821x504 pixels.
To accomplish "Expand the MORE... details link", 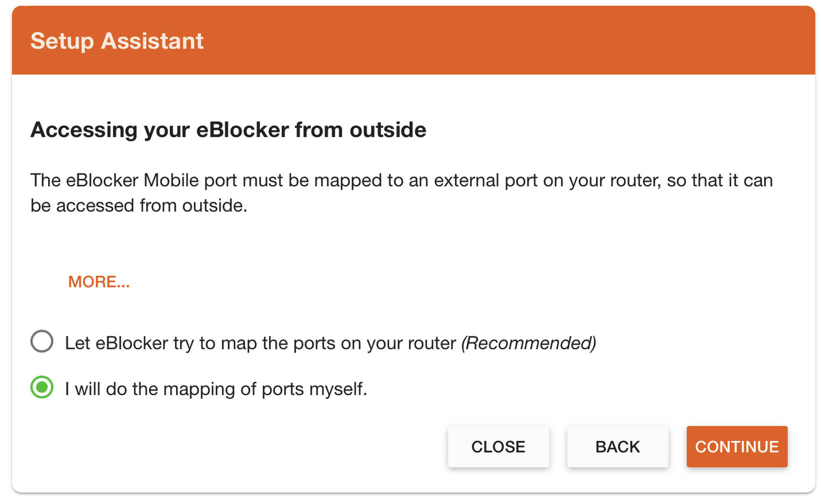I will tap(99, 281).
